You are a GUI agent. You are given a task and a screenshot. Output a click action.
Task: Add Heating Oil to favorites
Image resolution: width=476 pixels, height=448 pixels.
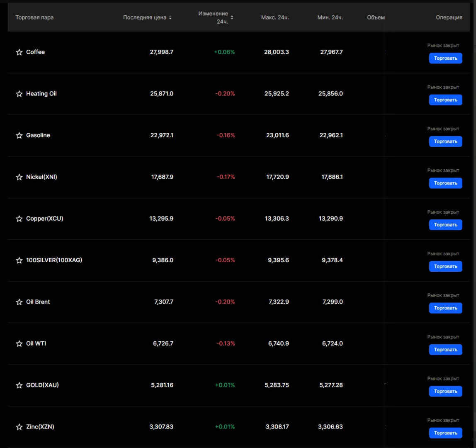pyautogui.click(x=19, y=94)
